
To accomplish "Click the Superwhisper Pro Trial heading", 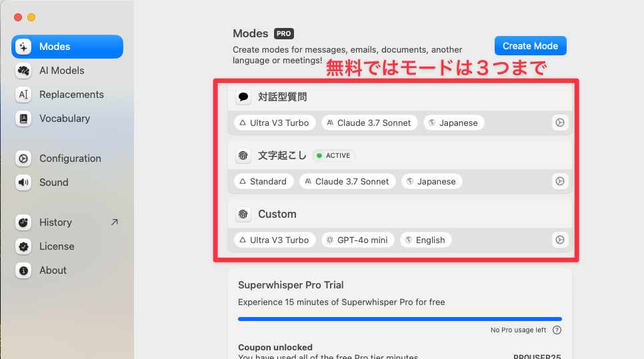I will pyautogui.click(x=291, y=285).
